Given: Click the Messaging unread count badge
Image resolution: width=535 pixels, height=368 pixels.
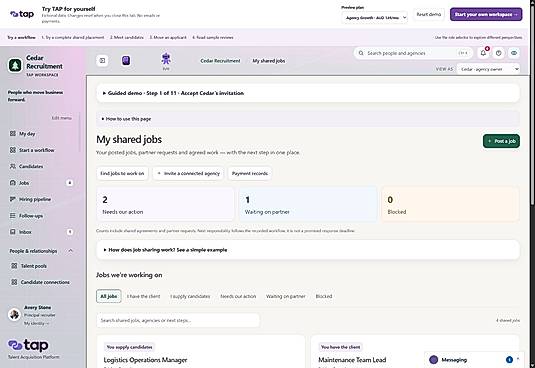Looking at the screenshot, I should pyautogui.click(x=509, y=359).
